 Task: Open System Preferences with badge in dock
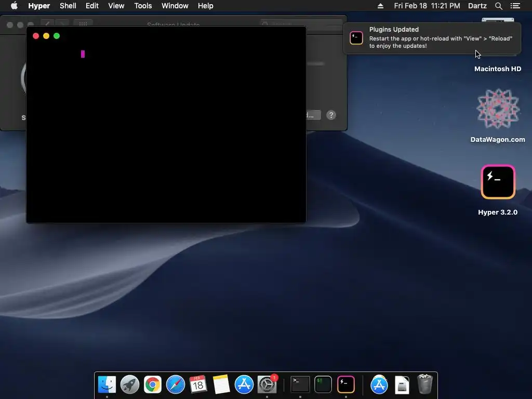coord(267,384)
